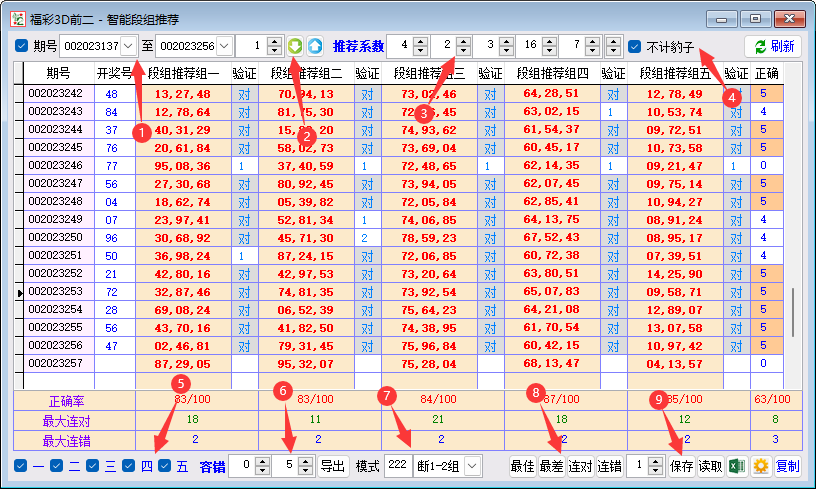Open settings with the gear icon
The width and height of the screenshot is (816, 489).
pyautogui.click(x=761, y=466)
